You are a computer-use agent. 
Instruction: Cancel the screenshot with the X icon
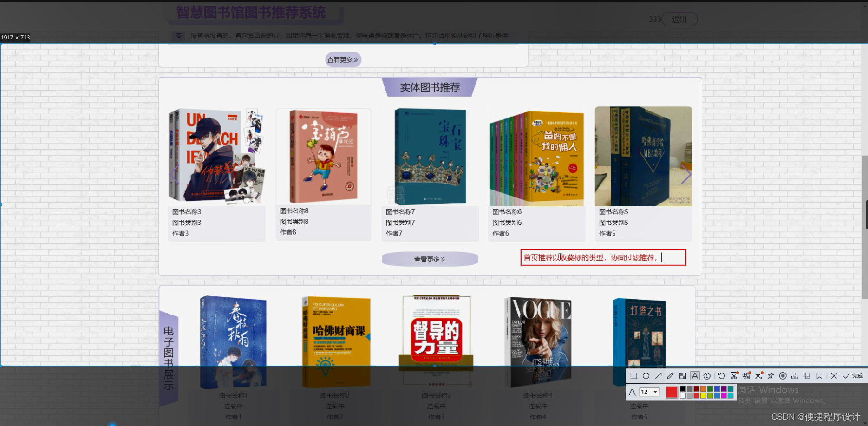[834, 376]
